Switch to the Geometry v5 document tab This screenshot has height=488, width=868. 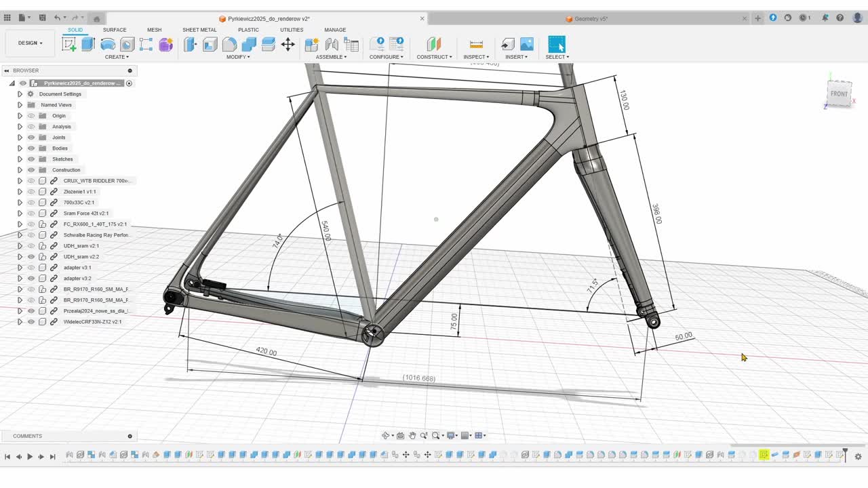click(591, 19)
